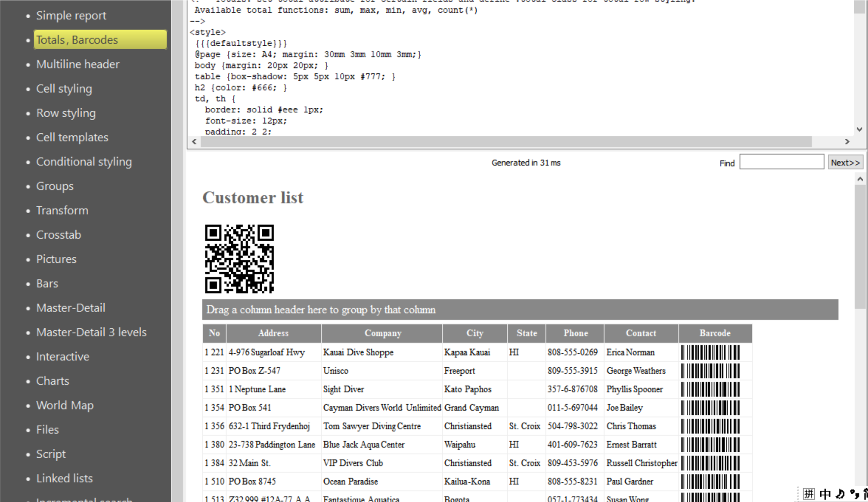Select the Master-Detail 3 levels demo
The image size is (868, 502).
click(91, 332)
